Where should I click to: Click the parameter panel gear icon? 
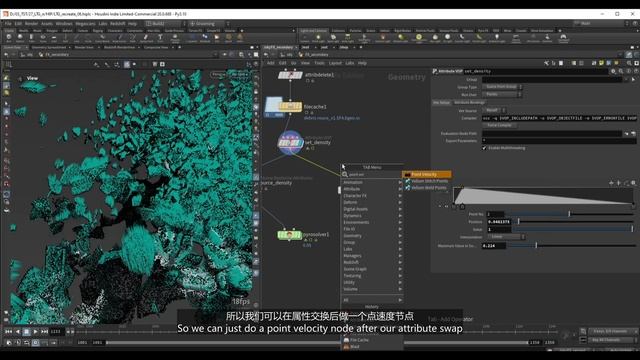coord(613,71)
